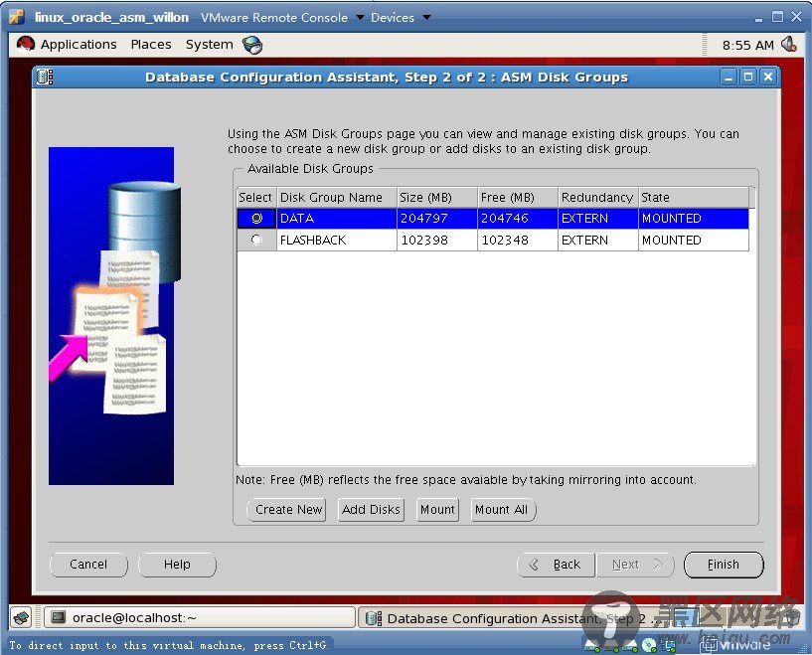The width and height of the screenshot is (812, 655).
Task: Select the FLASHBACK disk group radio button
Action: click(256, 241)
